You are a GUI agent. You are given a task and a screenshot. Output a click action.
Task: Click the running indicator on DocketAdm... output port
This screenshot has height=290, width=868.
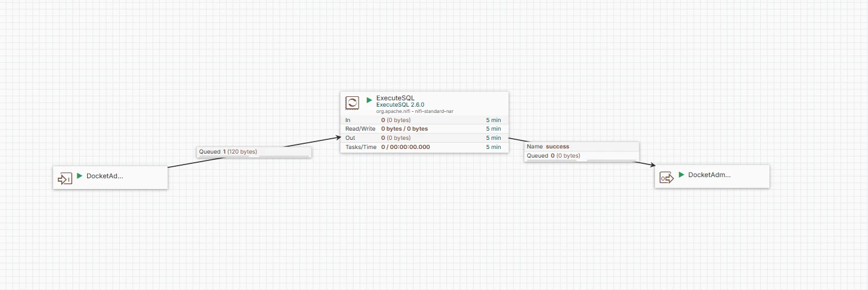coord(682,175)
